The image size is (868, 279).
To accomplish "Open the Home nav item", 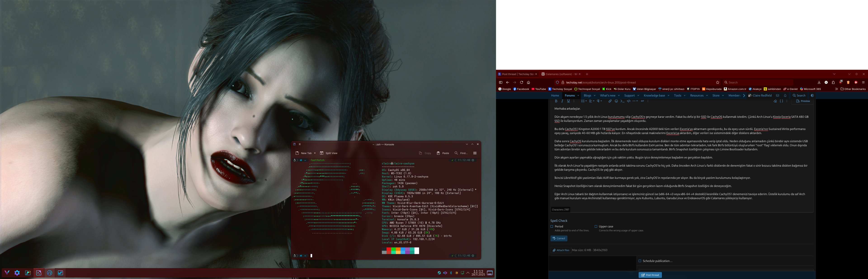I will 555,96.
